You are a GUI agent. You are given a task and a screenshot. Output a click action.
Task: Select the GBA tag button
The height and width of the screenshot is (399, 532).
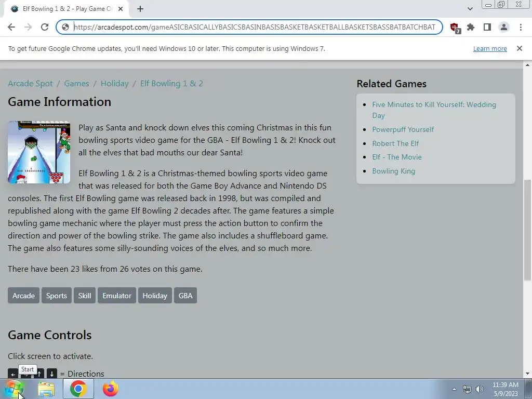click(x=185, y=296)
